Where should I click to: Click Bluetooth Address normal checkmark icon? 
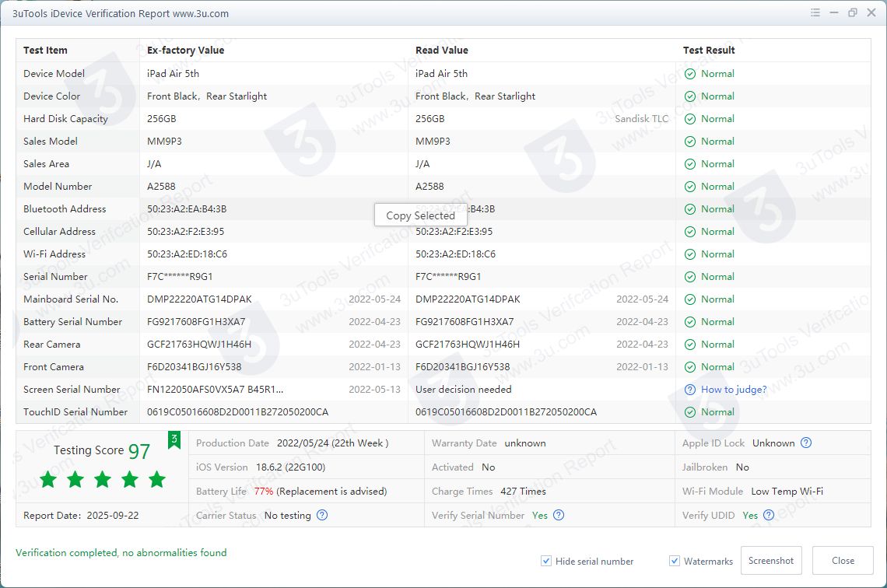pos(689,209)
